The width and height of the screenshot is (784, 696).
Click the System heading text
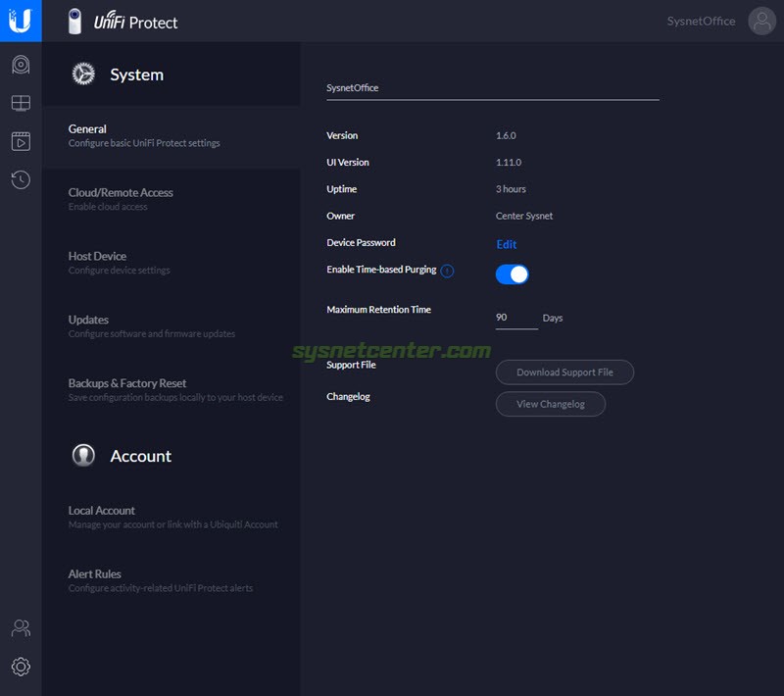click(136, 75)
